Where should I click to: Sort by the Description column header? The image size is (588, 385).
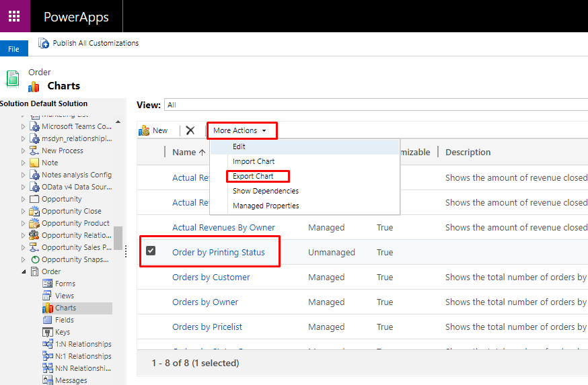pos(468,152)
